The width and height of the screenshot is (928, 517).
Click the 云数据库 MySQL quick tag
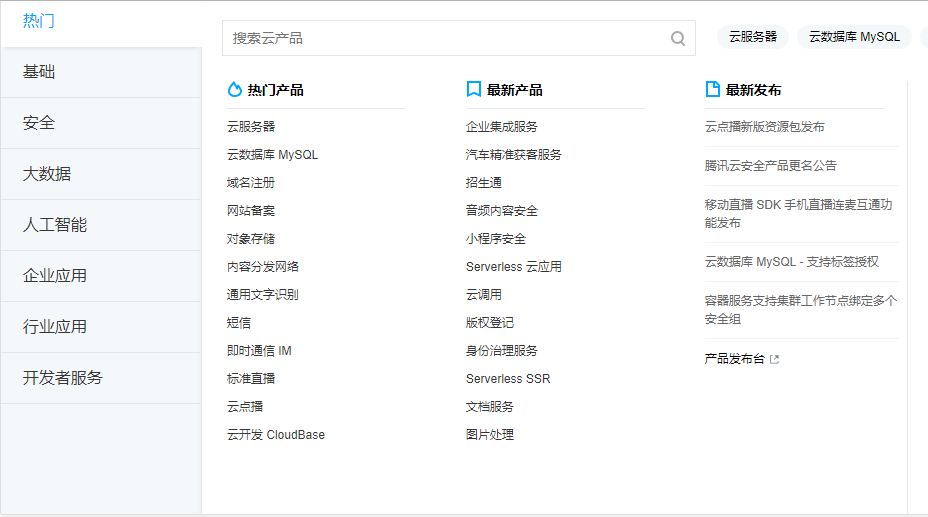click(x=854, y=37)
